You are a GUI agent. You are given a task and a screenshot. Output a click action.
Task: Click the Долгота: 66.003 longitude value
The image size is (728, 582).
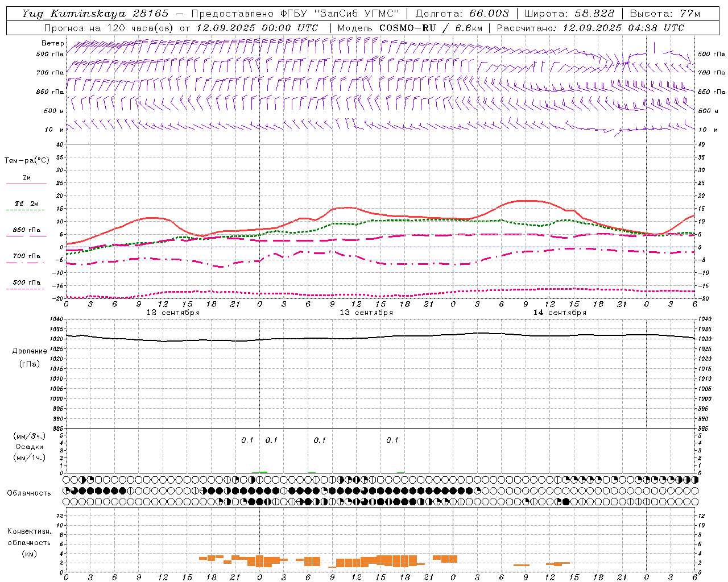[462, 14]
